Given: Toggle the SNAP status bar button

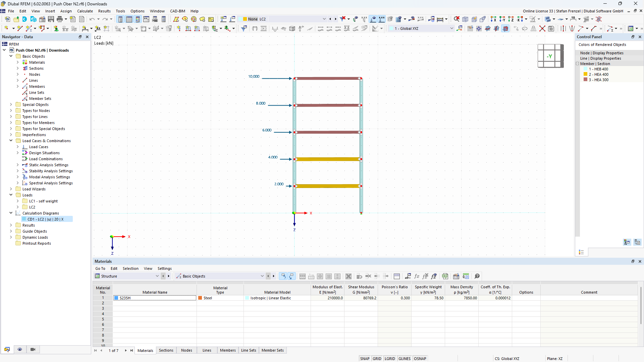Looking at the screenshot, I should tap(365, 359).
